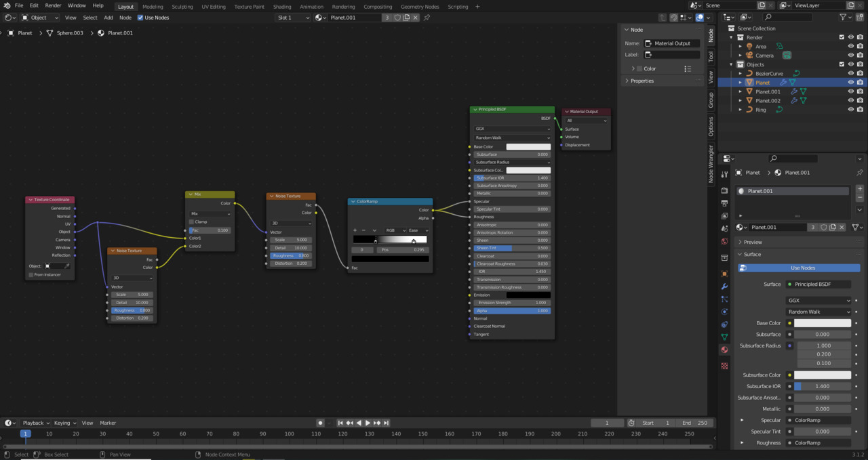Switch to the Shading workspace tab
This screenshot has height=460, width=868.
coord(282,6)
